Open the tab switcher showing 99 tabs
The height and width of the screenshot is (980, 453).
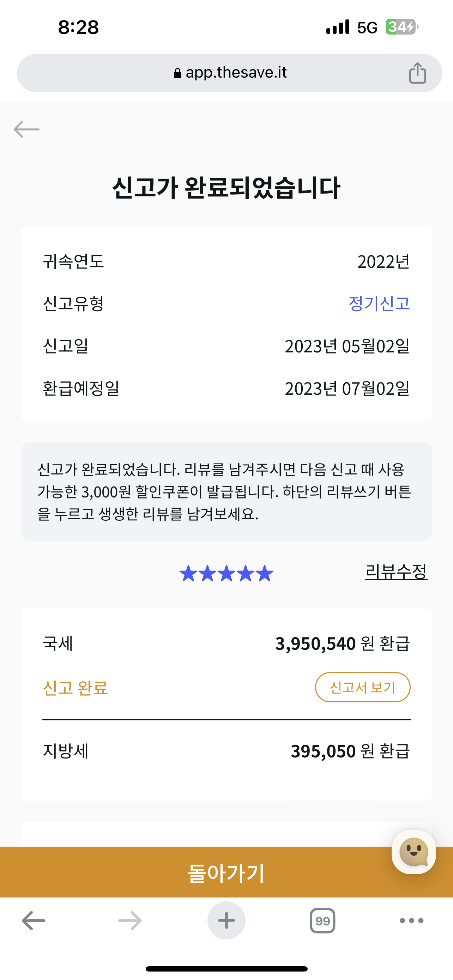(x=322, y=921)
